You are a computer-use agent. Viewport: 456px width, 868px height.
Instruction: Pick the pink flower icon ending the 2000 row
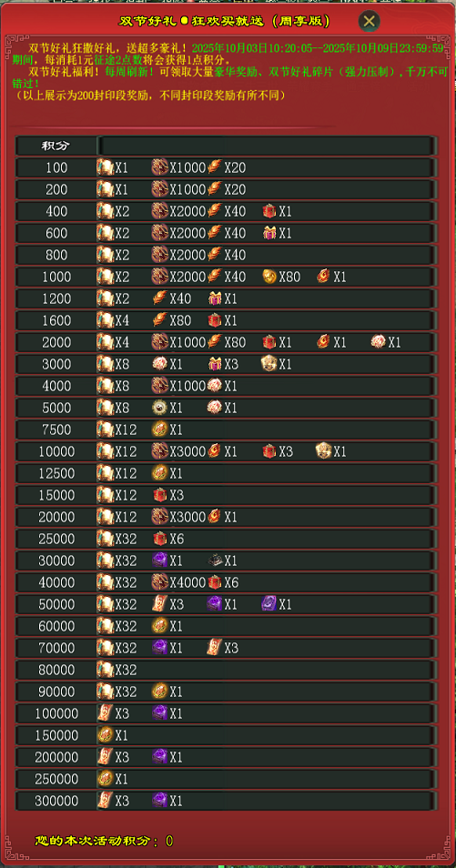379,342
